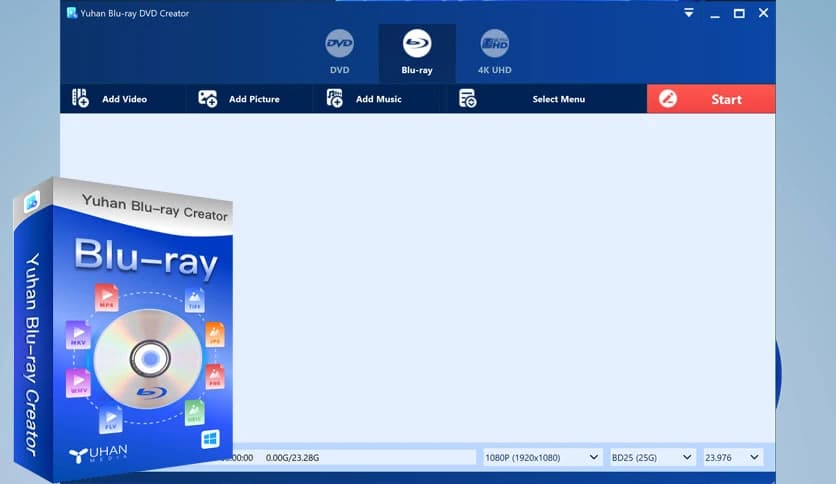The width and height of the screenshot is (836, 484).
Task: Click the Add Video icon
Action: (81, 99)
